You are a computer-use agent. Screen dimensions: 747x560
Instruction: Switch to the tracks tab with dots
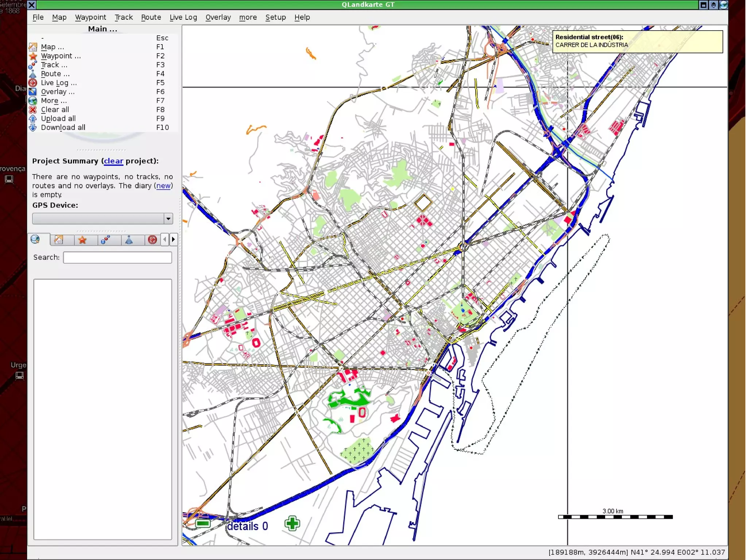tap(106, 240)
